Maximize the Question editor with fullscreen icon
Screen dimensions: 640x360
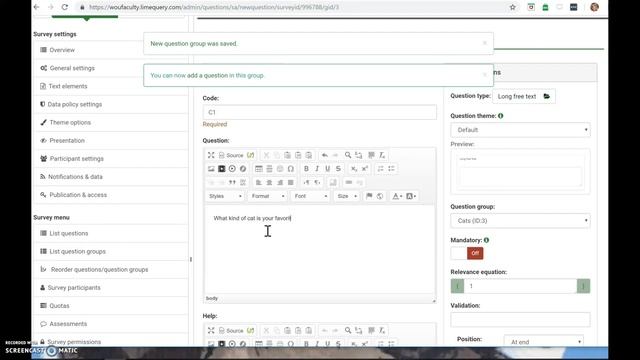coord(211,155)
